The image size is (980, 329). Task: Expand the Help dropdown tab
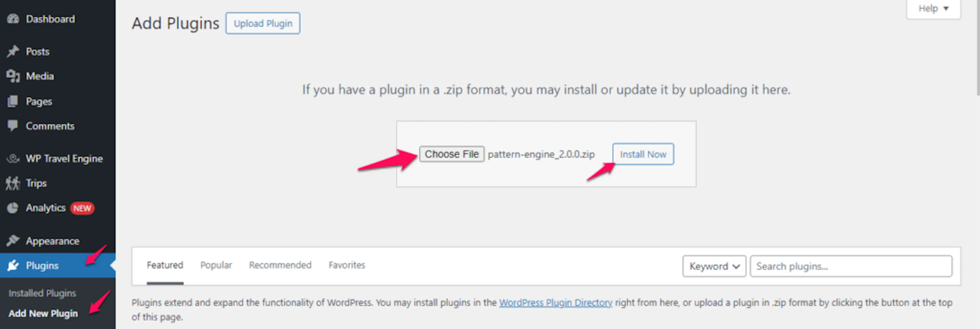point(933,8)
